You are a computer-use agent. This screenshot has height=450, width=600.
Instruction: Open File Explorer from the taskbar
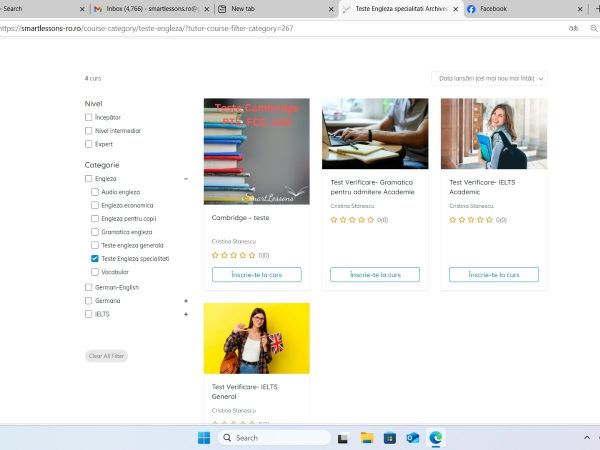point(367,437)
